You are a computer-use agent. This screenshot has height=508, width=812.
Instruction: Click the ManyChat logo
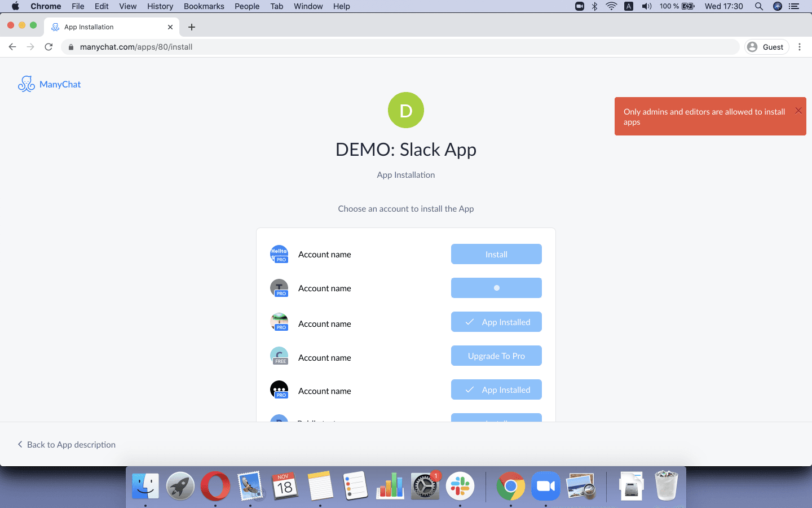pos(50,84)
